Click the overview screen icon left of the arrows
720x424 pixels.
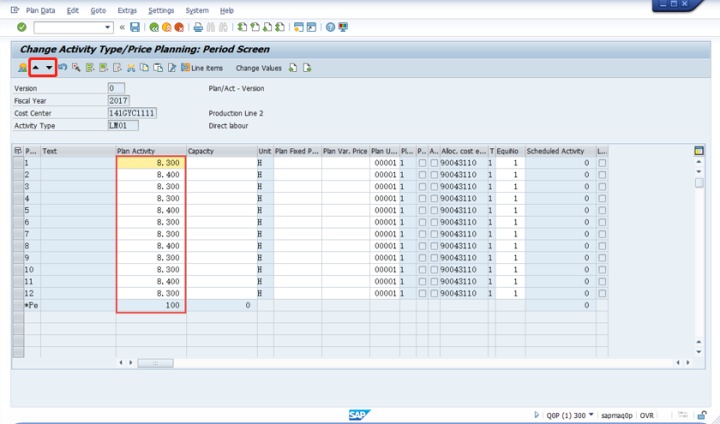point(22,68)
